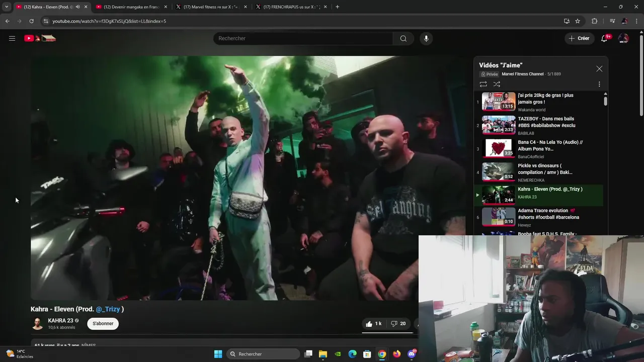Launch the NVIDIA app from taskbar
Image resolution: width=644 pixels, height=362 pixels.
tap(338, 354)
